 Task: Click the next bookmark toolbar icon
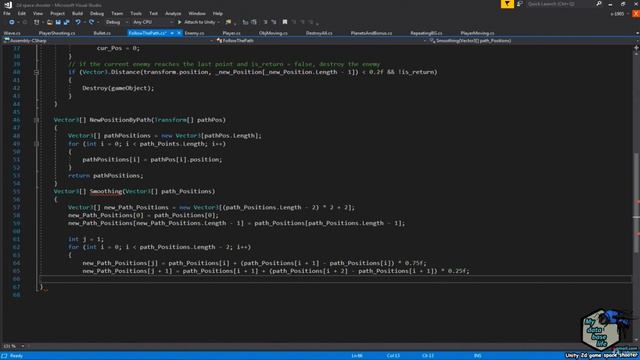click(302, 22)
